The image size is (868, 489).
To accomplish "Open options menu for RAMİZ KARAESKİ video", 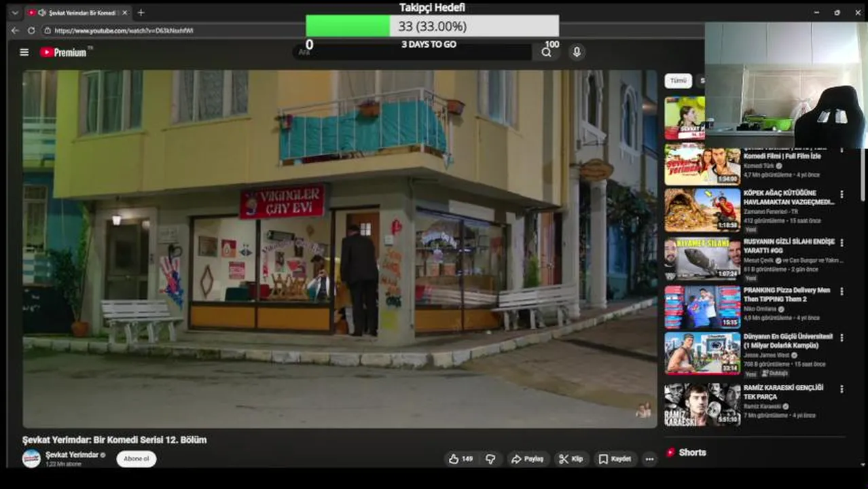I will (842, 389).
